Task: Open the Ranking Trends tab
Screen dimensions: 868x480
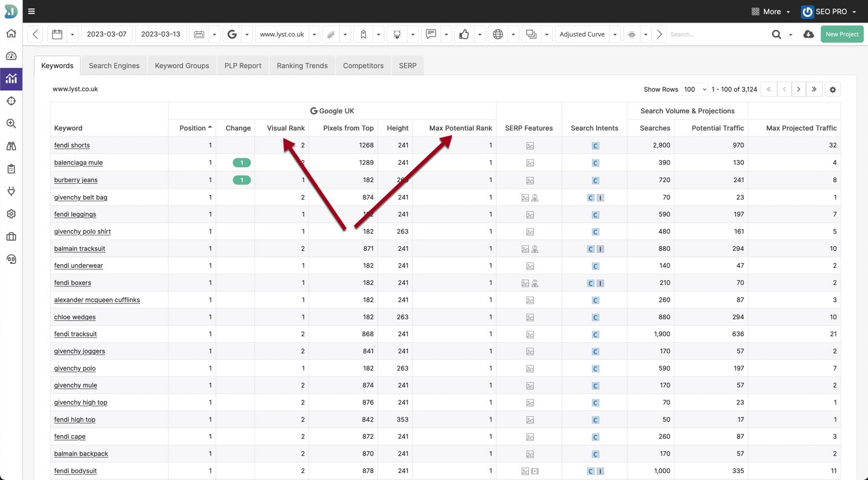Action: (x=302, y=65)
